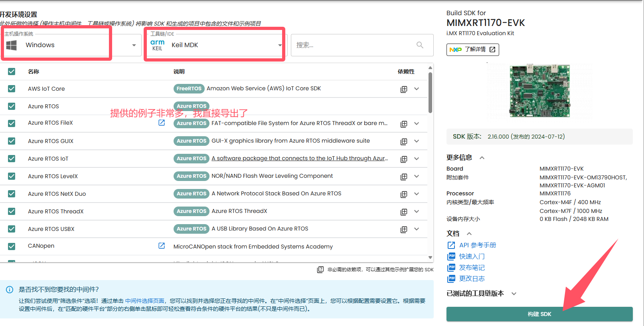Open dependency icon for Azure RTOS IoT
This screenshot has height=326, width=644.
pos(404,159)
